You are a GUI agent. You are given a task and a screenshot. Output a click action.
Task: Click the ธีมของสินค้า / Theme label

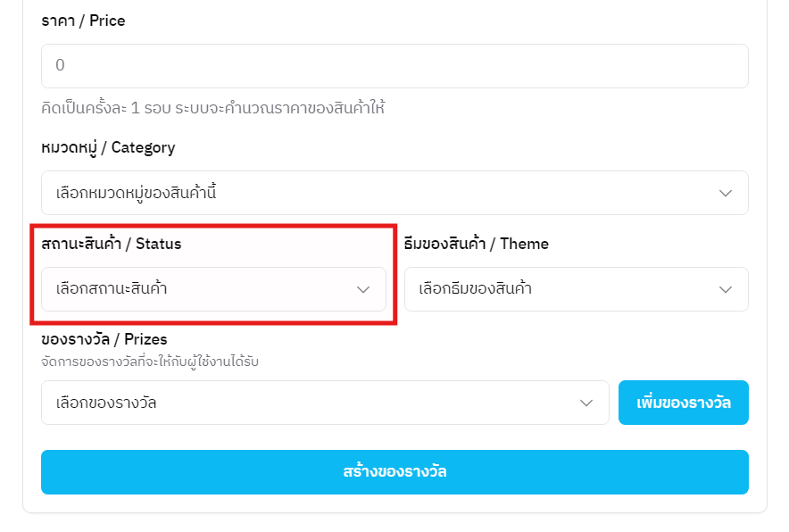tap(476, 244)
